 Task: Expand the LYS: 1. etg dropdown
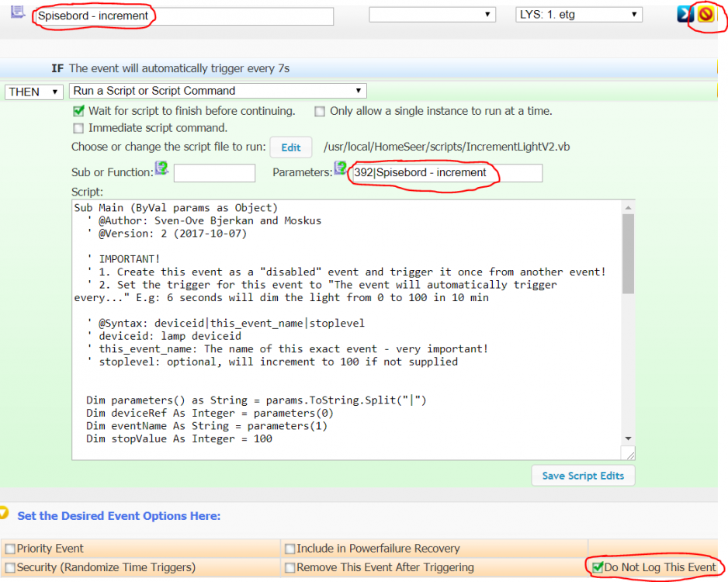pos(579,15)
